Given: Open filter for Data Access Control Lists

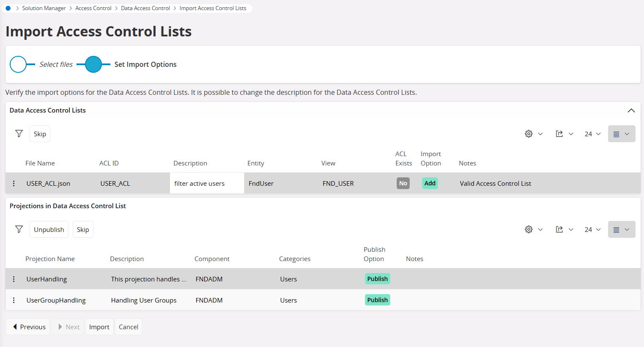Looking at the screenshot, I should 19,134.
